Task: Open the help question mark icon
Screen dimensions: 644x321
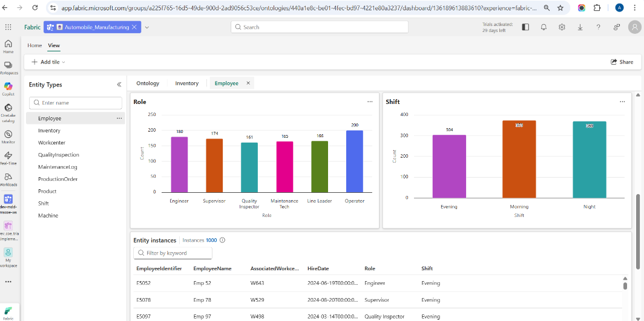Action: tap(598, 27)
